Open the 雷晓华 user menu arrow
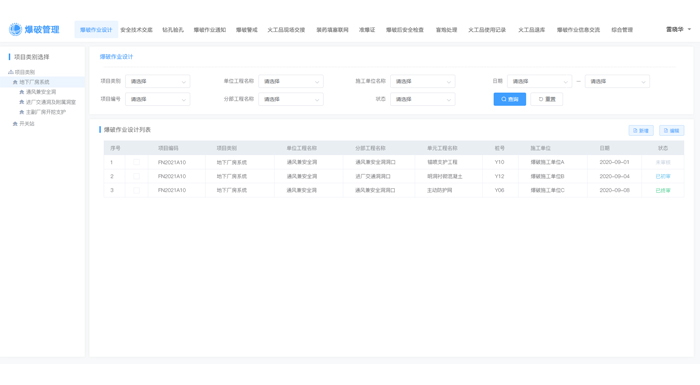This screenshot has height=385, width=700. pyautogui.click(x=689, y=29)
